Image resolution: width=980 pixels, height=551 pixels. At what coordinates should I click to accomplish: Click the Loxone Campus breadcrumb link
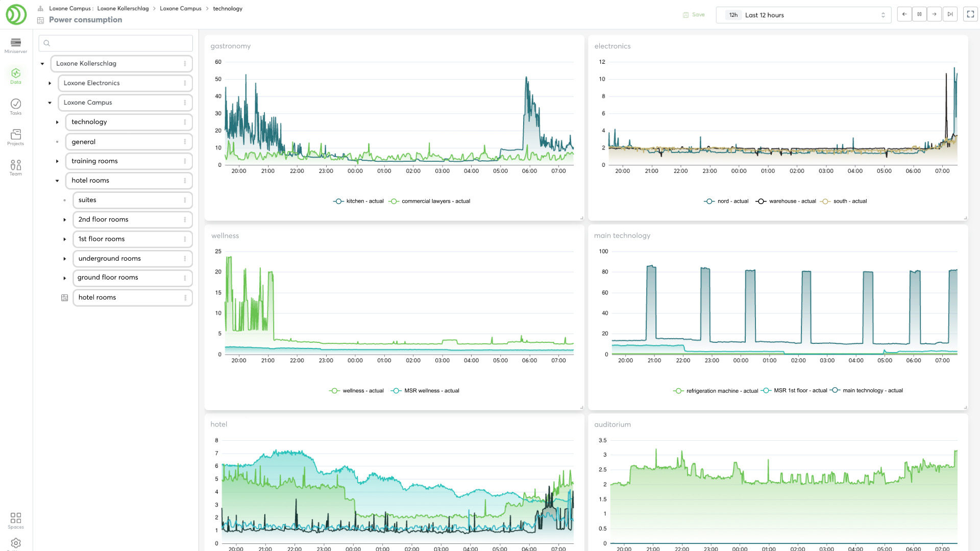(x=181, y=9)
